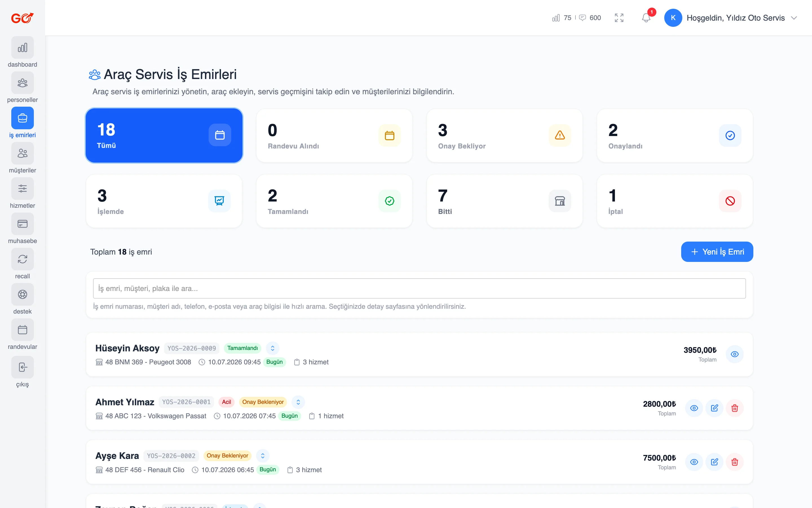Edit Ahmet Yılmaz work order
The height and width of the screenshot is (508, 812).
pos(714,408)
